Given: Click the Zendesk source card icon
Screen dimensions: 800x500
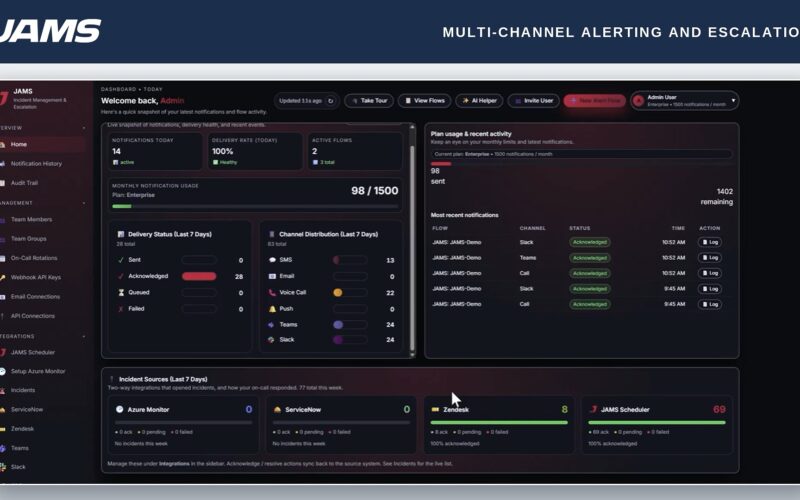Looking at the screenshot, I should point(435,409).
